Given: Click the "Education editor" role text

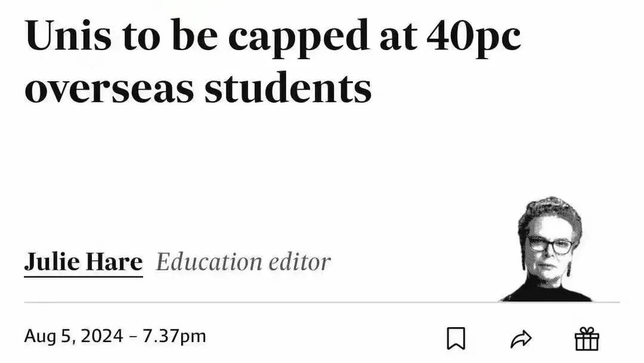Looking at the screenshot, I should point(243,262).
